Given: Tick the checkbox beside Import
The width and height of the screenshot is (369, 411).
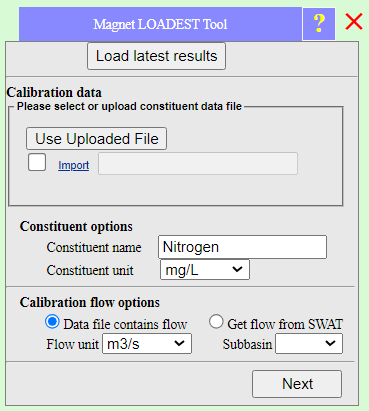Looking at the screenshot, I should click(x=37, y=162).
